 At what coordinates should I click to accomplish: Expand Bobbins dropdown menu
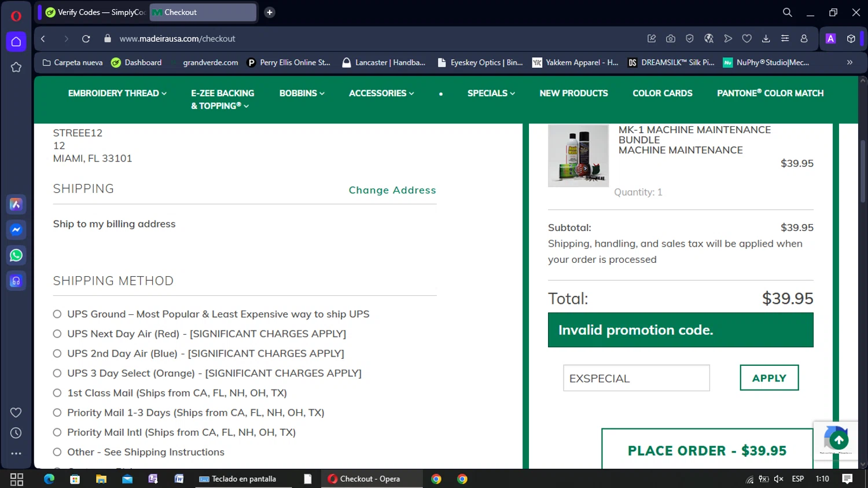click(302, 93)
